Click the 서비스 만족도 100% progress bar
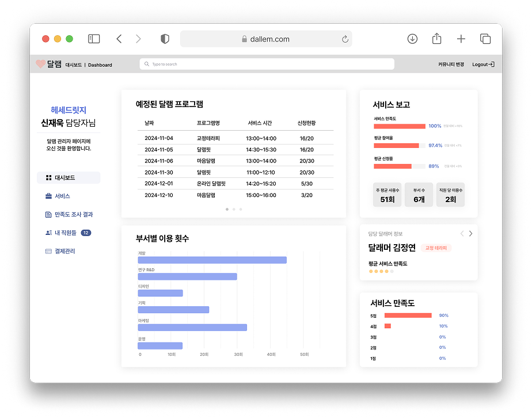 400,126
